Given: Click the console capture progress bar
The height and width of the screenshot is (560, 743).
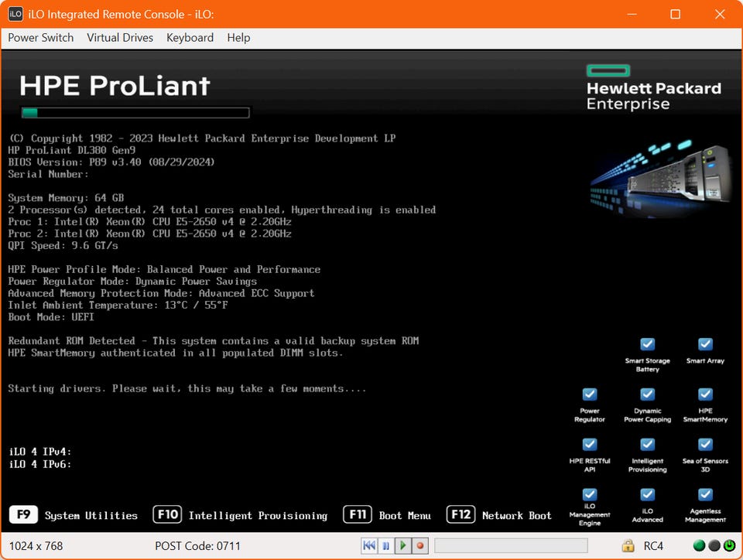Looking at the screenshot, I should [511, 546].
